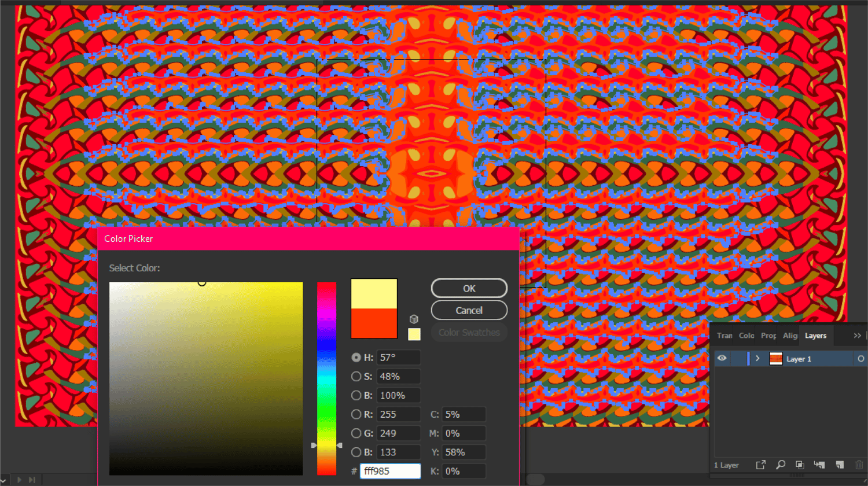868x486 pixels.
Task: Hide Layer 1 with the eye toggle
Action: pos(722,359)
